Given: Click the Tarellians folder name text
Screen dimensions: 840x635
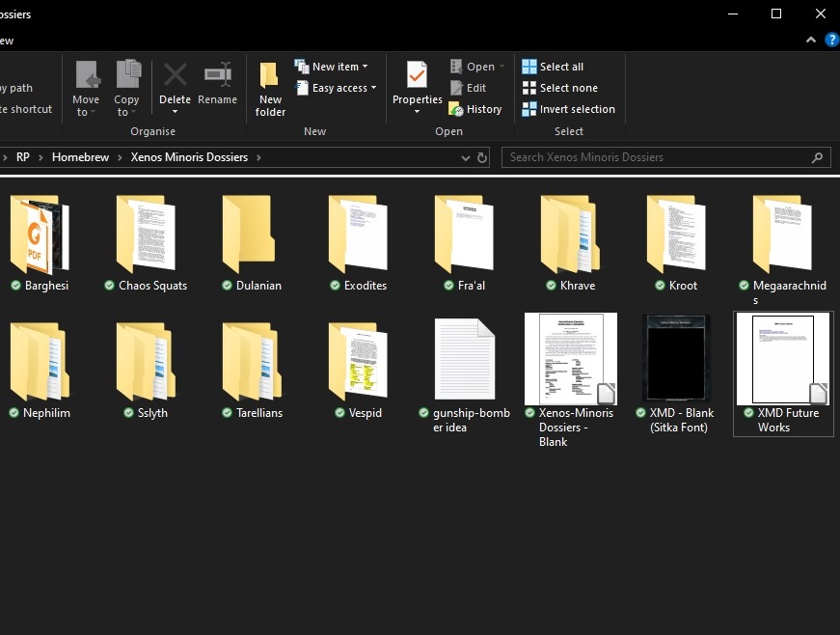Looking at the screenshot, I should point(259,413).
